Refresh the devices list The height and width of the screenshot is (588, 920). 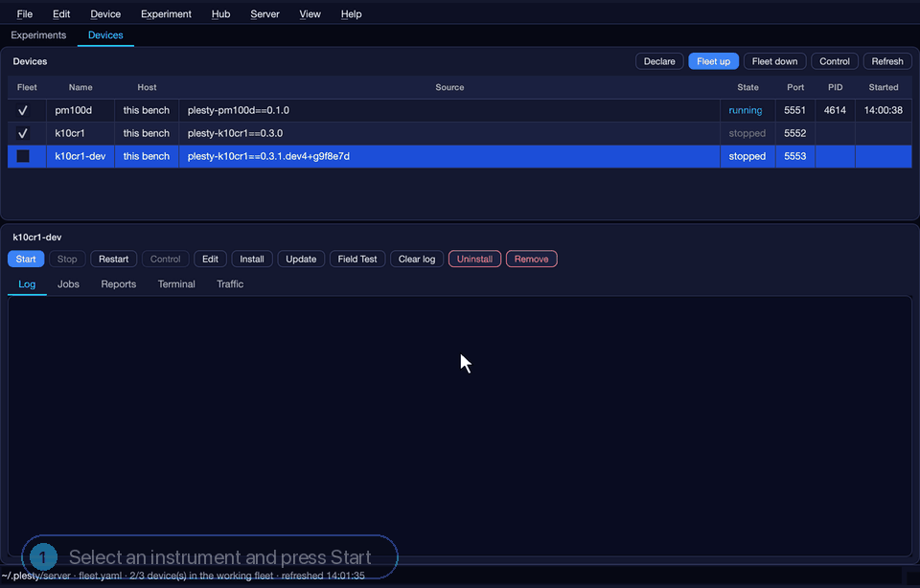tap(887, 61)
